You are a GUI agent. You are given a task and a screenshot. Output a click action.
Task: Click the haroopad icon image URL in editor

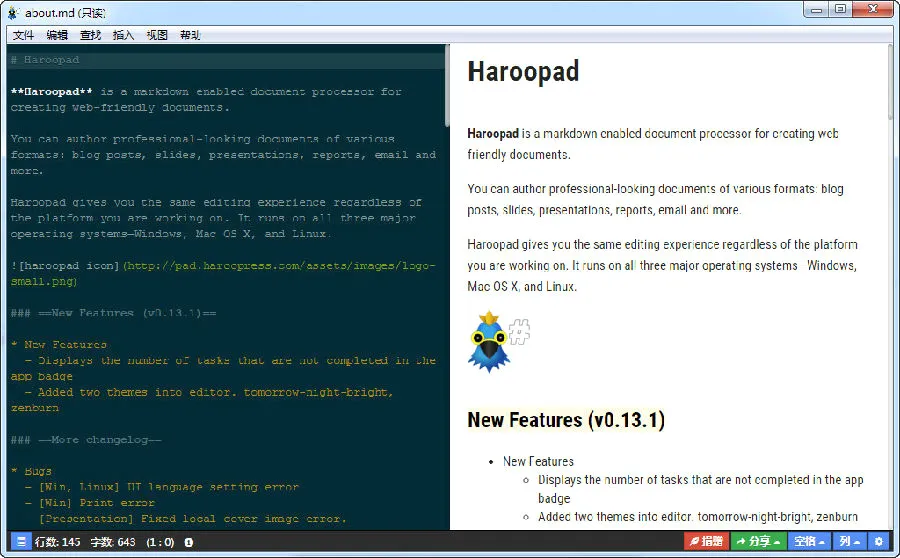pos(223,273)
